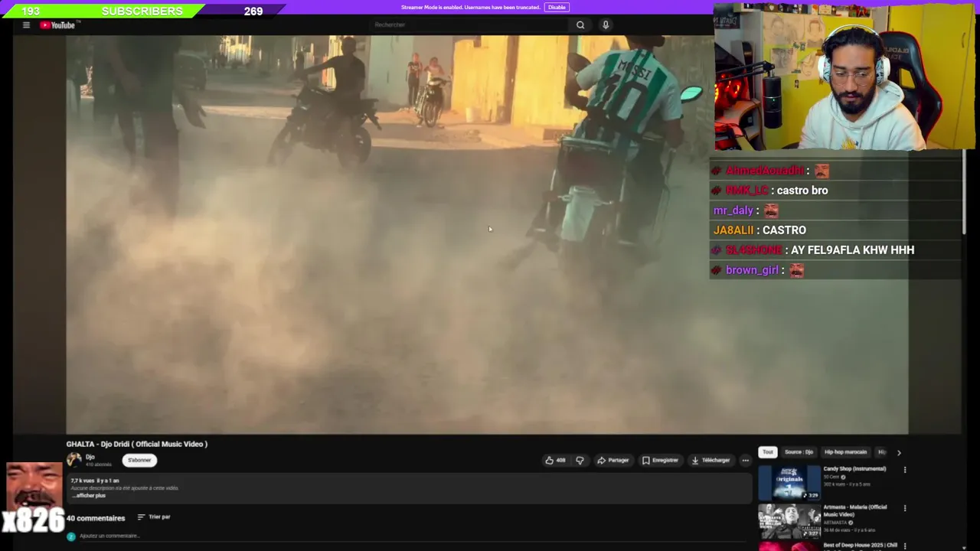Disable Streamer Mode via Disable button
Image resolution: width=980 pixels, height=551 pixels.
coord(557,8)
